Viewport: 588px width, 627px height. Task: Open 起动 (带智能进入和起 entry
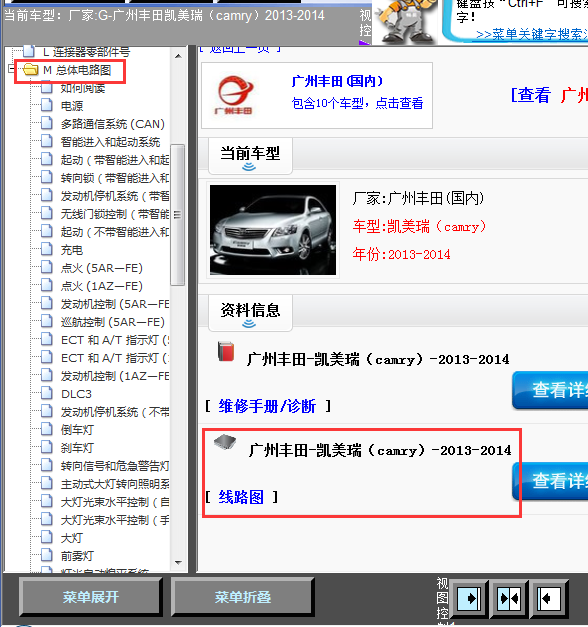pos(114,160)
